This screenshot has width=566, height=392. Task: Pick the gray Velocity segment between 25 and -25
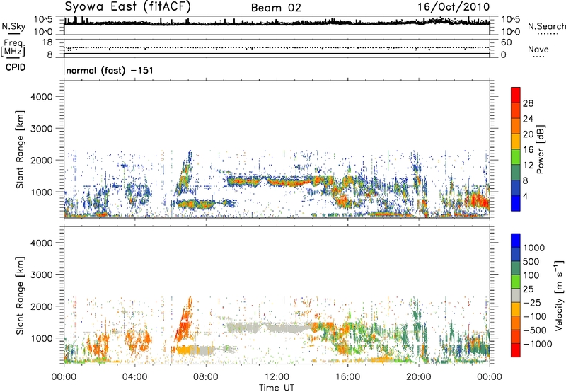click(516, 295)
